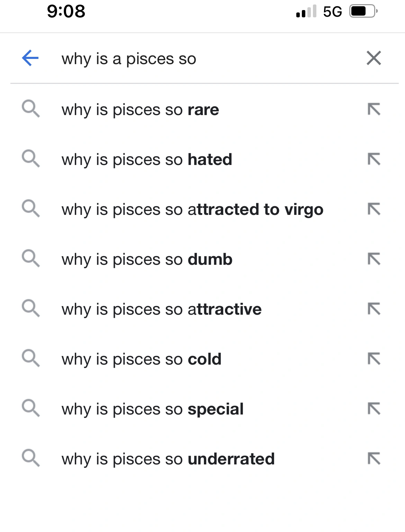
Task: Select "why is pisces so attractive"
Action: [x=161, y=309]
